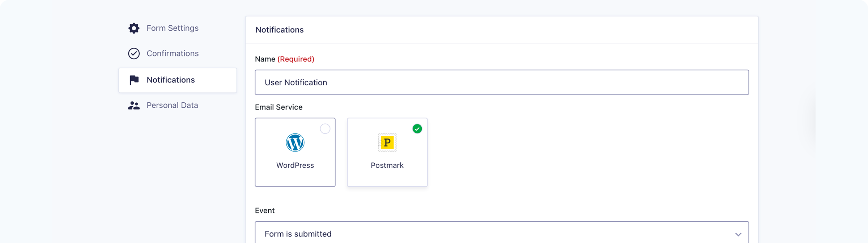
Task: Open the Personal Data section
Action: tap(172, 106)
